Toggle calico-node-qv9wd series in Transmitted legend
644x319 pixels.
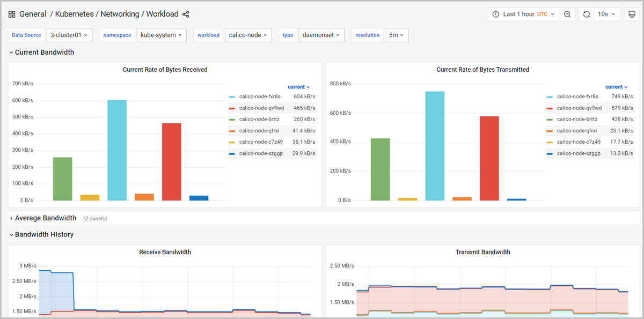pyautogui.click(x=579, y=108)
